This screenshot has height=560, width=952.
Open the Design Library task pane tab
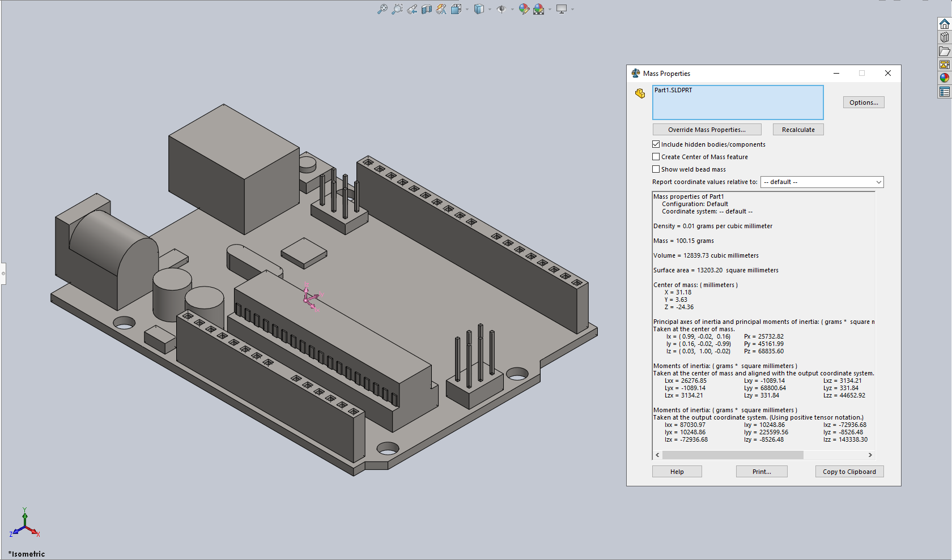click(x=944, y=37)
